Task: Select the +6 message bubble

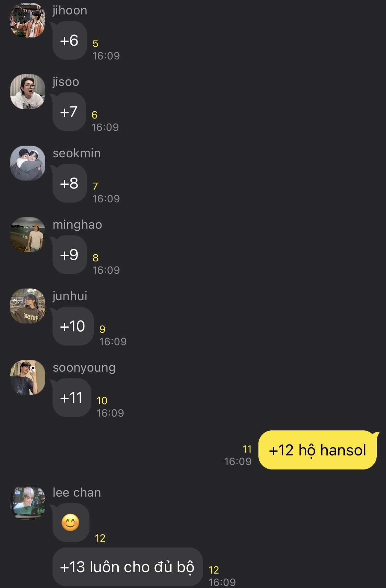Action: (69, 41)
